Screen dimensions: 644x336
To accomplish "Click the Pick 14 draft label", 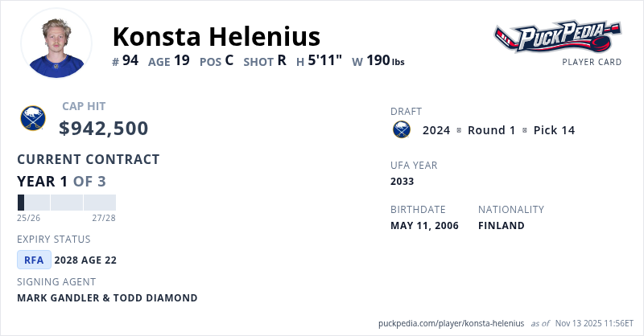I will (x=554, y=130).
